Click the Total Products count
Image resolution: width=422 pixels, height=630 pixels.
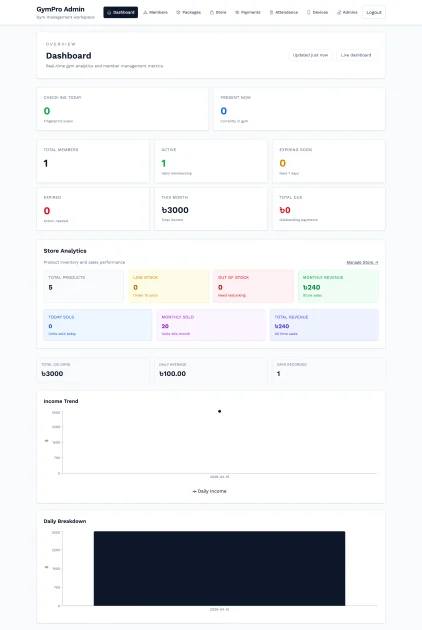[50, 287]
